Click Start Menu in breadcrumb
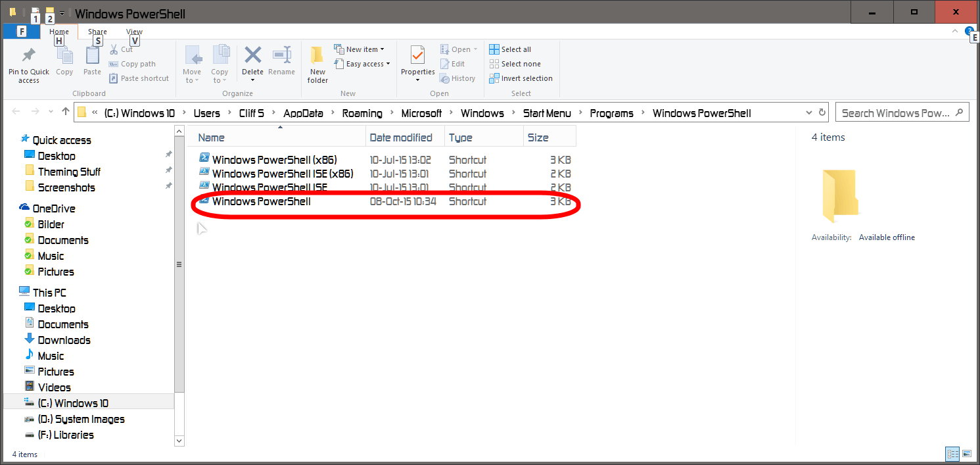The image size is (980, 465). tap(547, 113)
